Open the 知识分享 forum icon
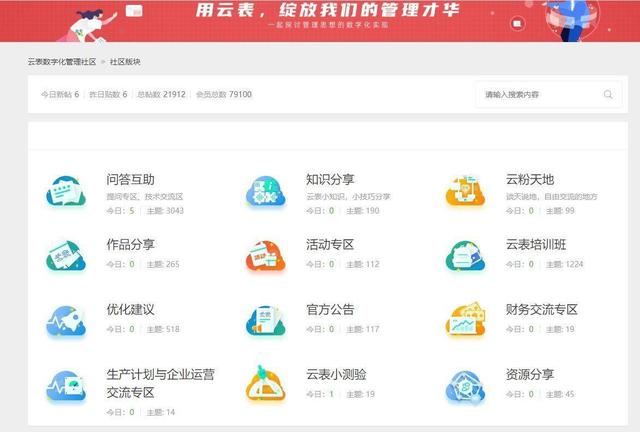Screen dimensions: 640x432 (x=266, y=191)
